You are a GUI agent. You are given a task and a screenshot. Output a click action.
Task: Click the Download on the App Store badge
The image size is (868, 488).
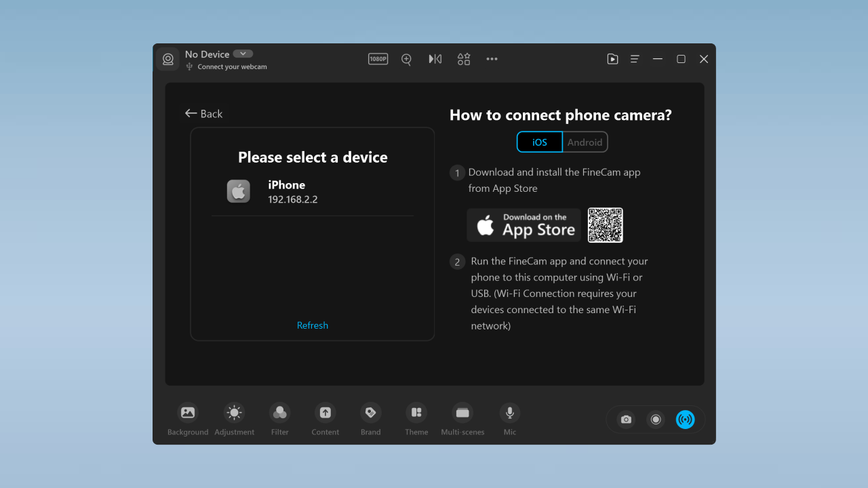click(524, 225)
